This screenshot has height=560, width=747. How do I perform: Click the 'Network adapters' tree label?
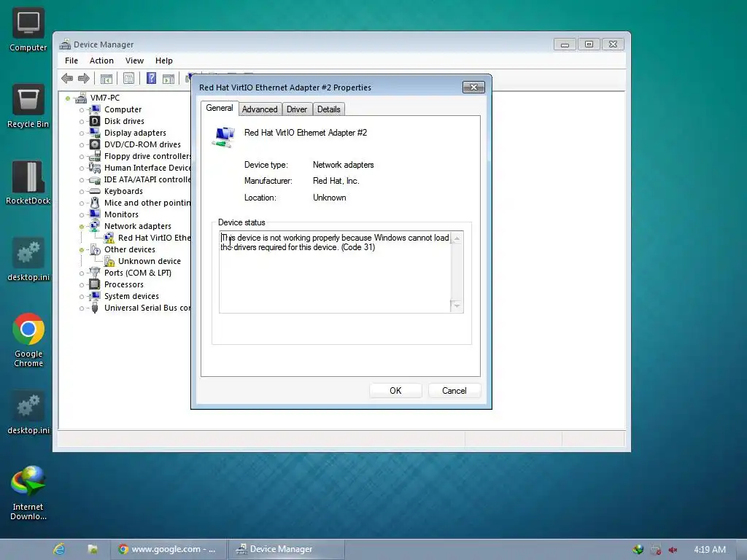[x=138, y=226]
